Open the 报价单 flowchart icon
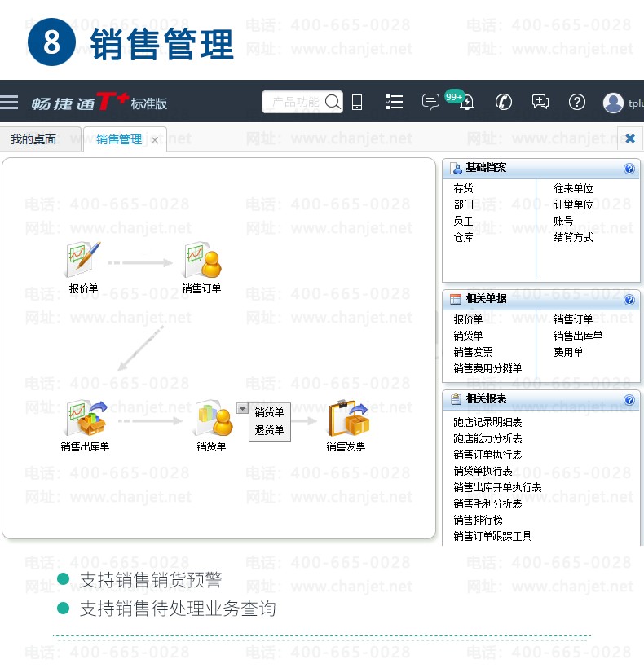 83,260
